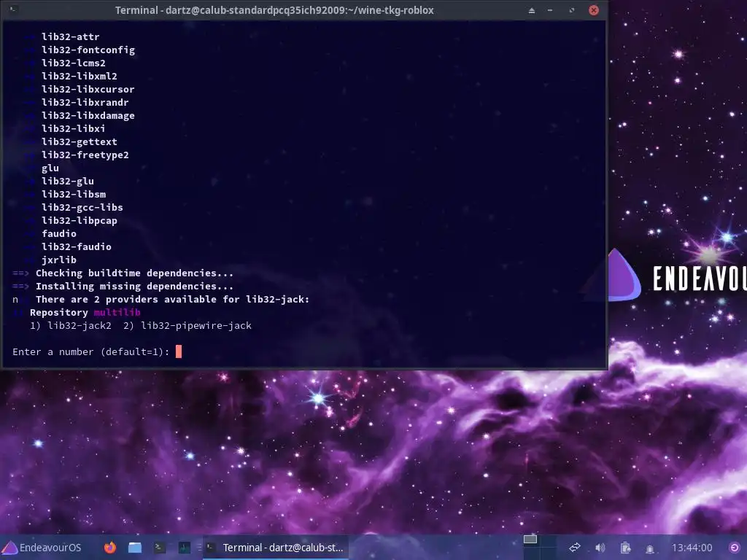Select the Terminal window button in taskbar
This screenshot has width=747, height=560.
[x=276, y=548]
